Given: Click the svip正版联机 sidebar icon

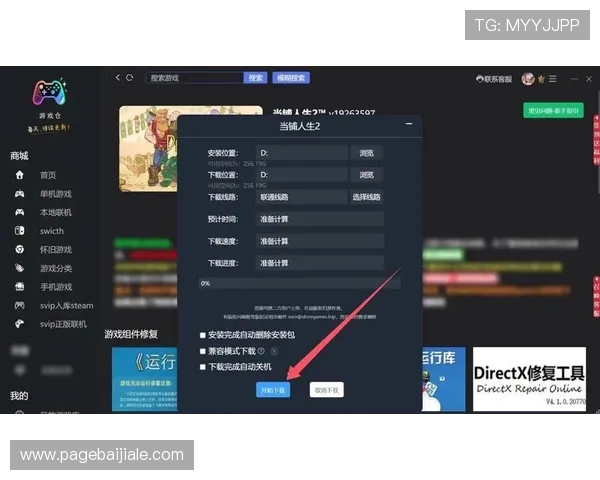Looking at the screenshot, I should click(x=20, y=324).
